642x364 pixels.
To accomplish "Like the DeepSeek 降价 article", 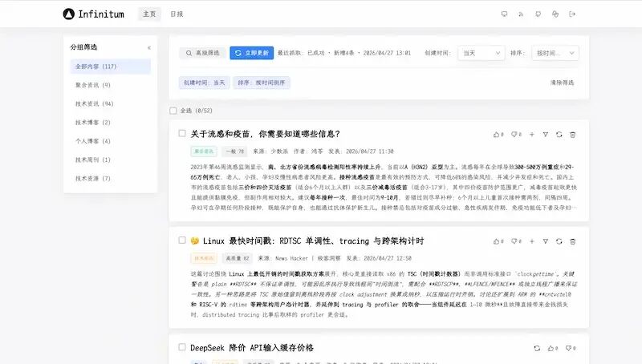I will pyautogui.click(x=553, y=349).
